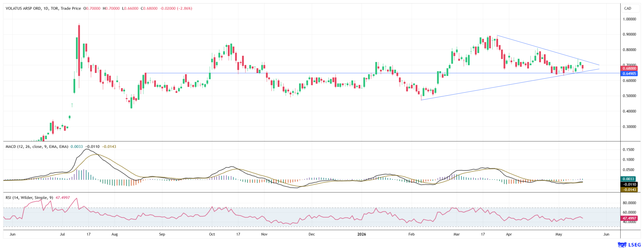Viewport: 644px width, 248px height.
Task: Click the 1.00000 price axis label
Action: [x=629, y=19]
